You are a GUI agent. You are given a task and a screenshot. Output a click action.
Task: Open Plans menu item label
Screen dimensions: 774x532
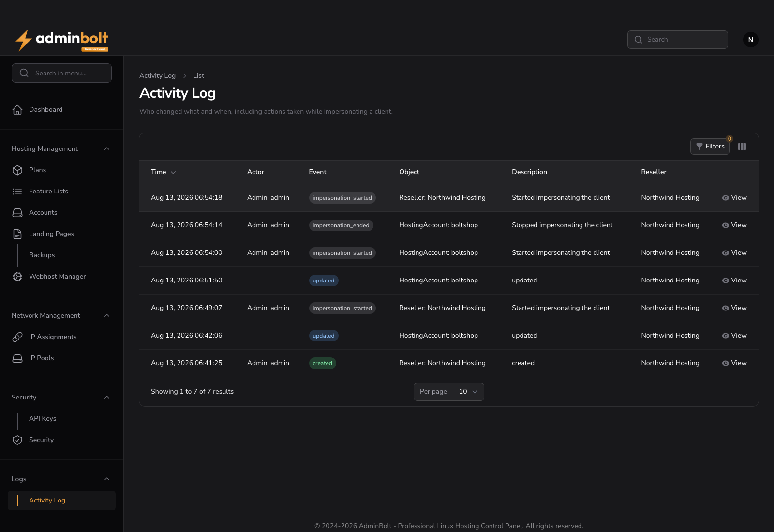click(37, 170)
